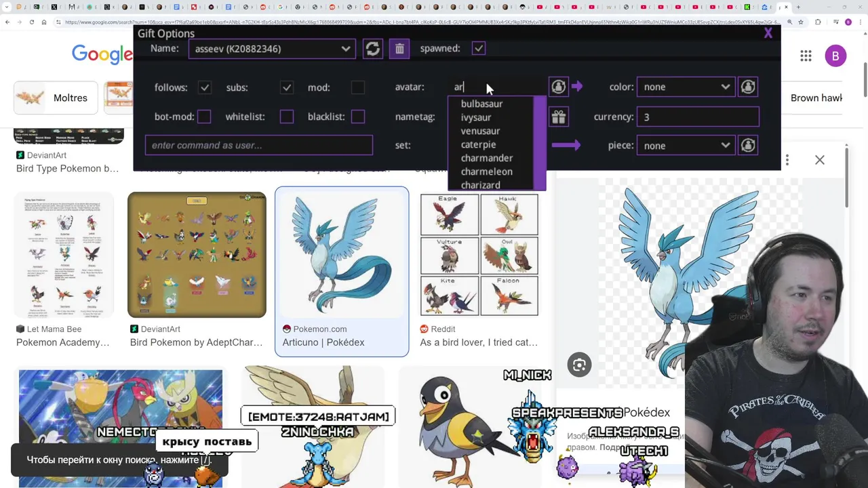868x488 pixels.
Task: Open the piece dropdown set to none
Action: coord(686,146)
